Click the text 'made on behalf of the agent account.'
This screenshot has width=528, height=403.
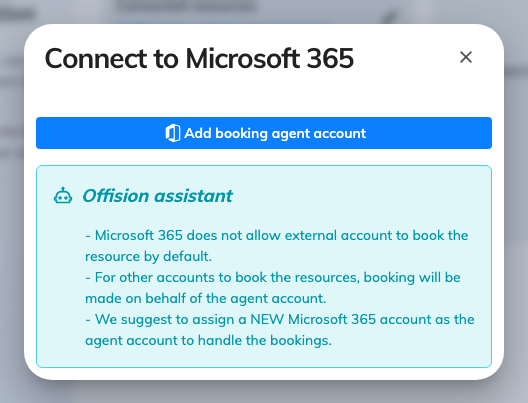tap(205, 298)
